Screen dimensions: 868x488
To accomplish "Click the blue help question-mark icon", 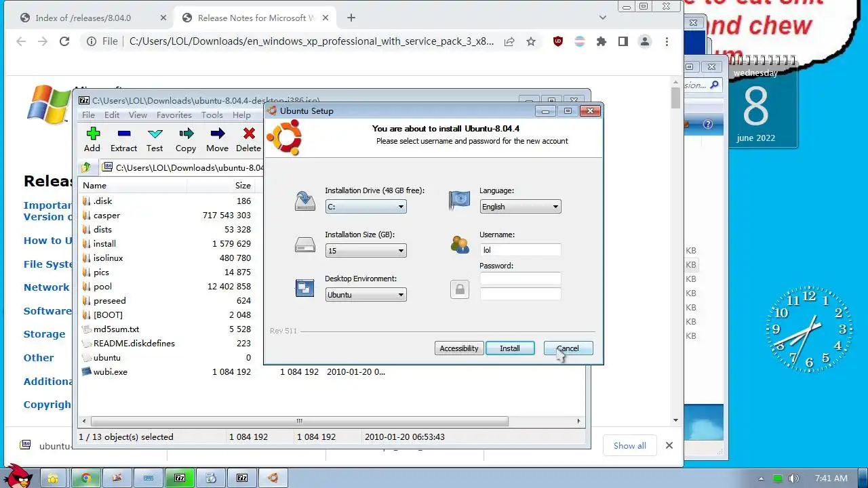I will (x=708, y=124).
